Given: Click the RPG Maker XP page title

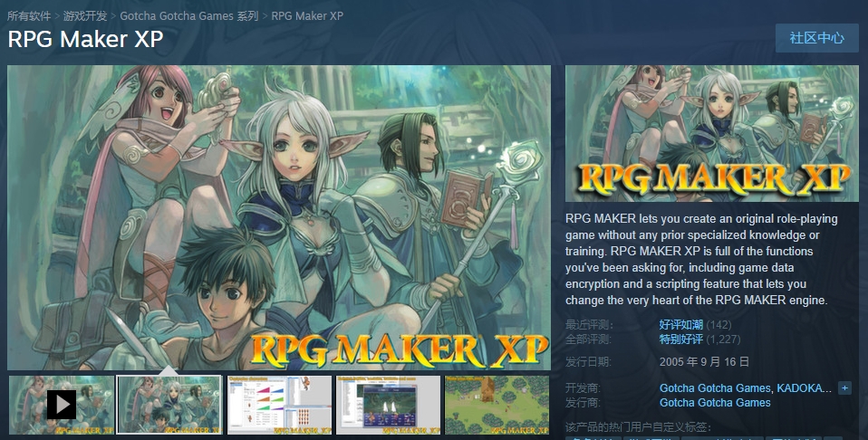Looking at the screenshot, I should pos(85,39).
